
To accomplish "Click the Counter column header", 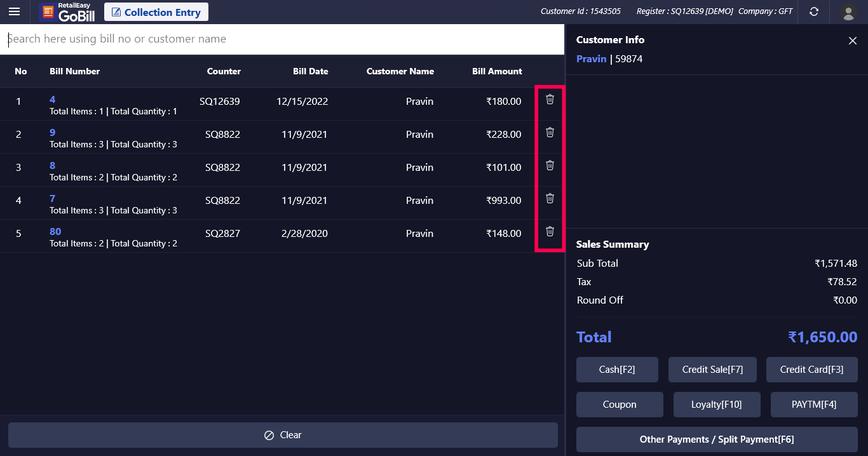I will click(x=224, y=71).
